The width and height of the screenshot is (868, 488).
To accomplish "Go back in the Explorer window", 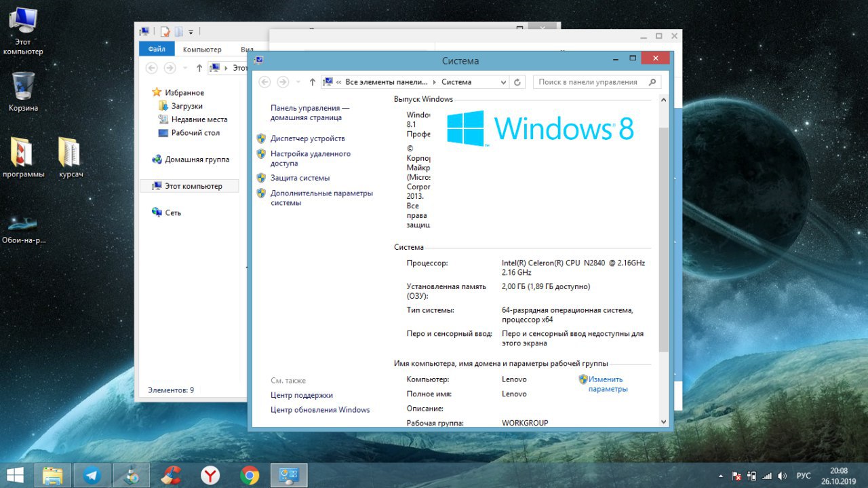I will (x=151, y=68).
